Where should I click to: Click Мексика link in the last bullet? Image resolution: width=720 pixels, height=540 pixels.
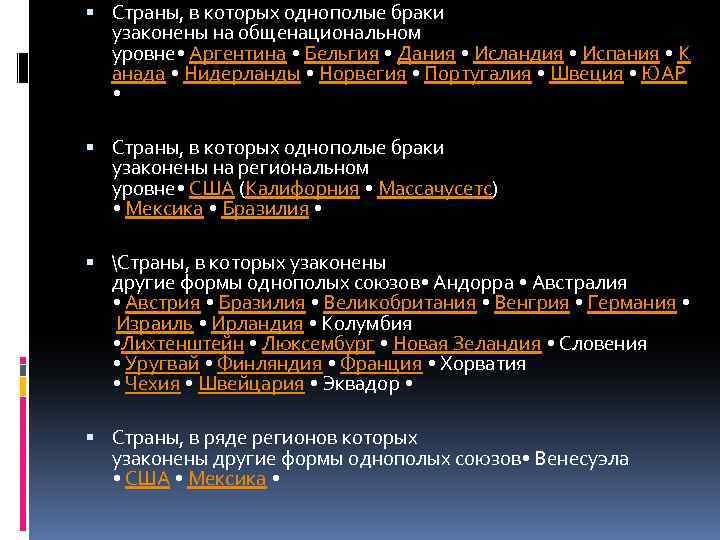click(x=227, y=478)
